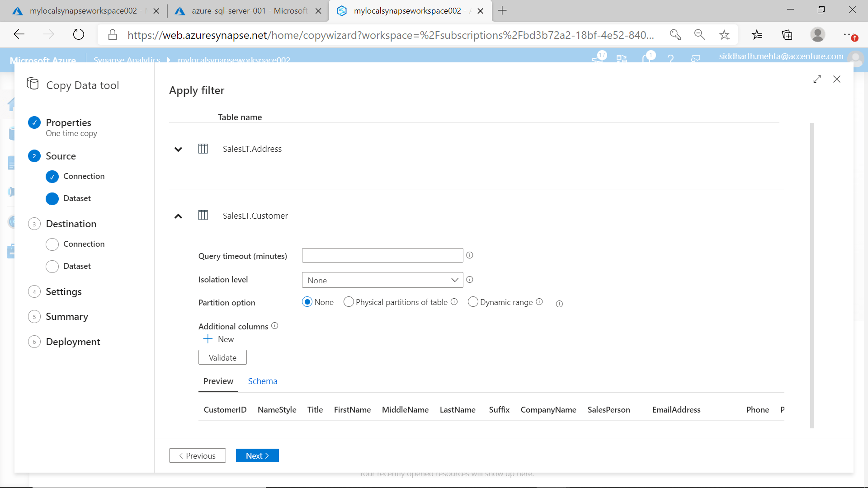Click browser refresh icon
This screenshot has height=488, width=868.
tap(79, 35)
